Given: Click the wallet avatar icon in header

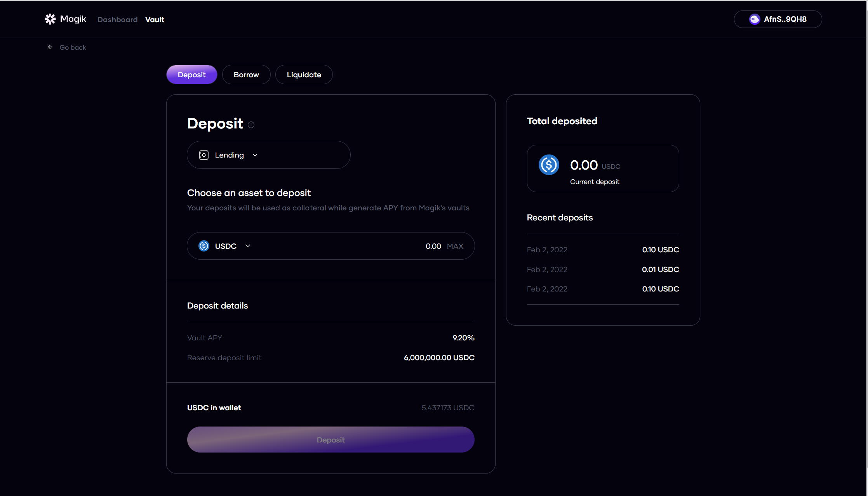Looking at the screenshot, I should [754, 19].
